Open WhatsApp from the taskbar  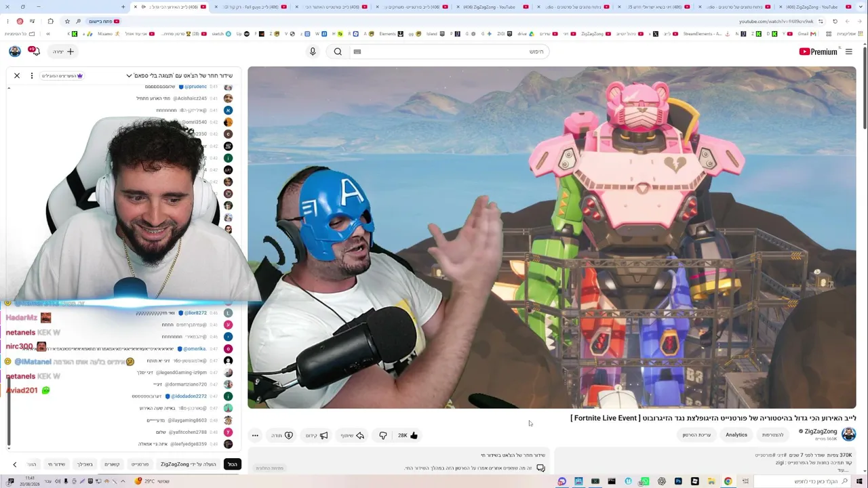(644, 481)
